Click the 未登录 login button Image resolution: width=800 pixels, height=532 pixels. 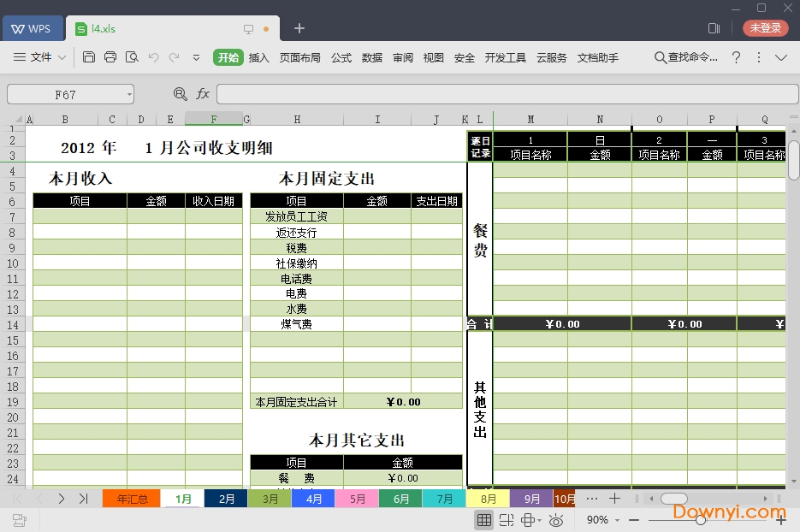pyautogui.click(x=765, y=27)
